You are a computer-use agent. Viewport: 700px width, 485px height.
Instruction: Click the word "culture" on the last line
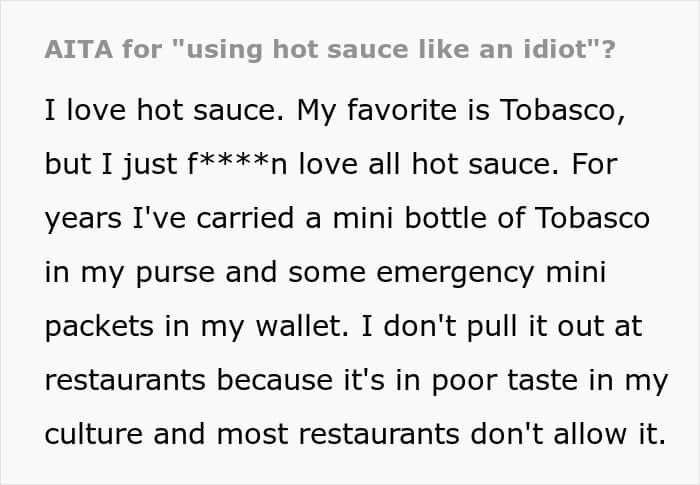[x=94, y=434]
